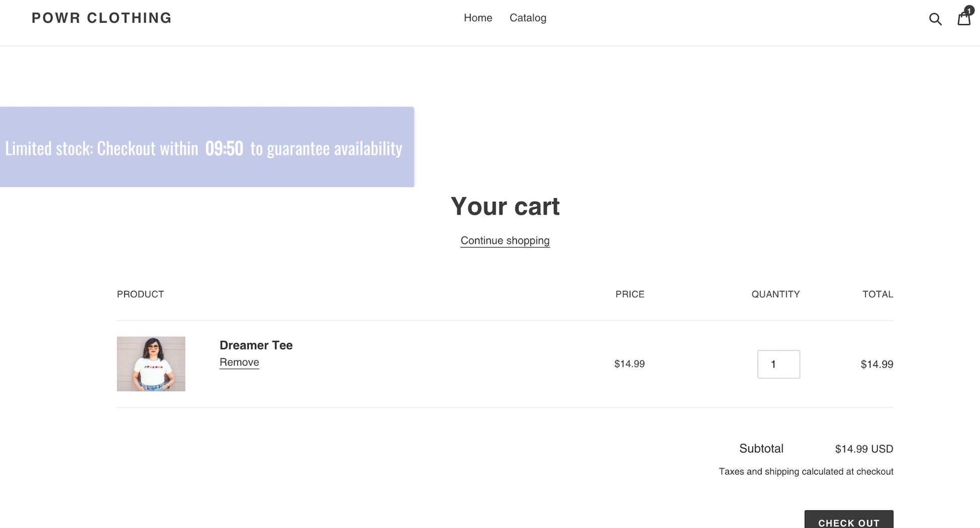Viewport: 980px width, 528px height.
Task: Open the Dreamer Tee product page
Action: coord(256,345)
